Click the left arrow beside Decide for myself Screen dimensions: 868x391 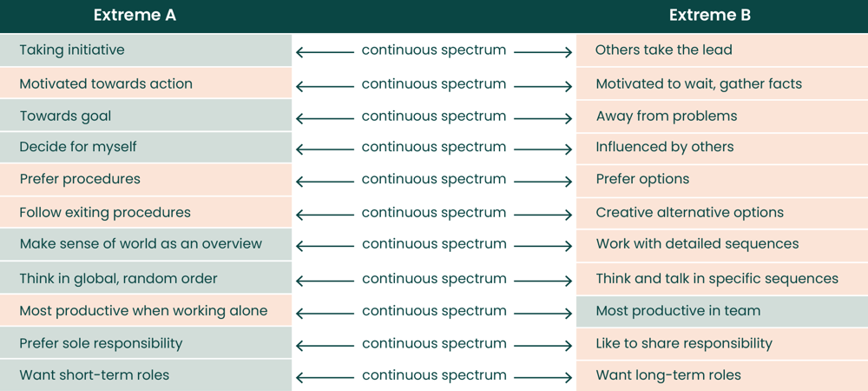coord(324,150)
